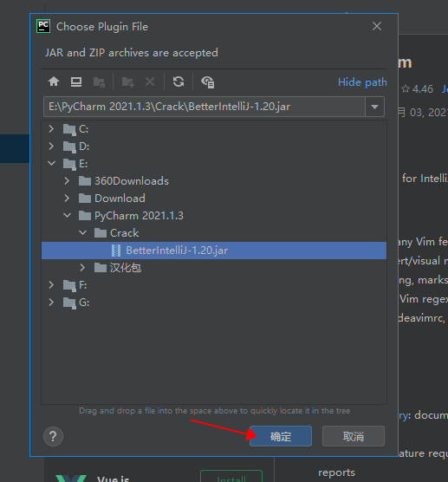Close the Choose Plugin File dialog
Screen dimensions: 448x482
click(x=377, y=26)
